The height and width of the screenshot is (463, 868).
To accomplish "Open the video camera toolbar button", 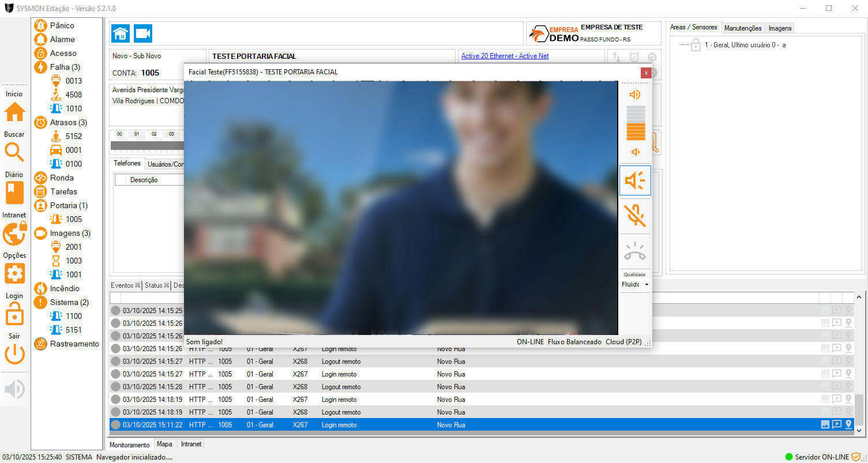I will coord(143,33).
